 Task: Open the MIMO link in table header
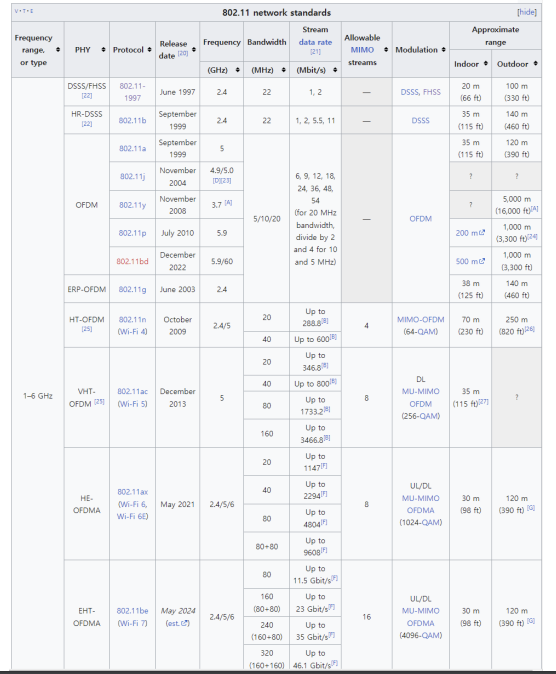[x=362, y=50]
